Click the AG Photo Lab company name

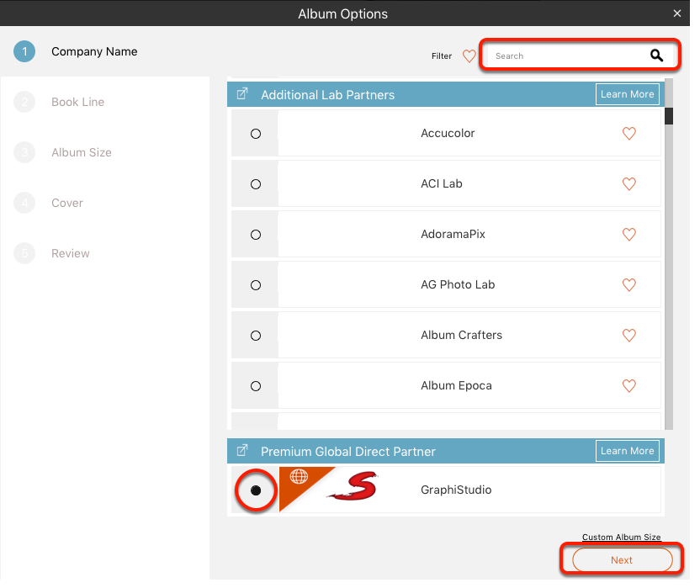[458, 284]
